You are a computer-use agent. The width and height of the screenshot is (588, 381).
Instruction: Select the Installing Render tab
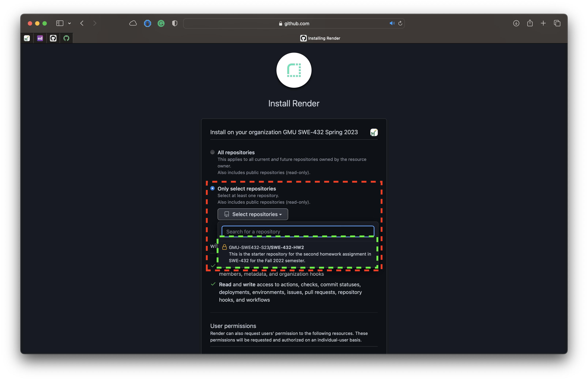point(320,38)
